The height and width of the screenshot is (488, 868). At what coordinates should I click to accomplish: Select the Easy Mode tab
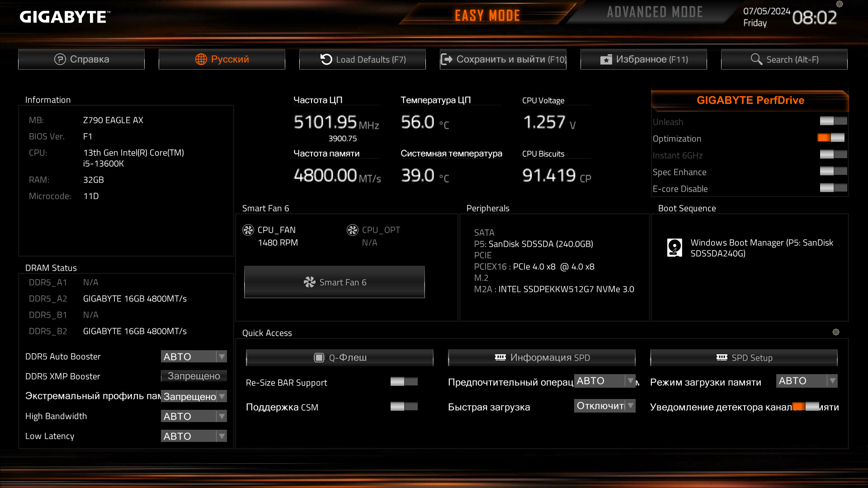(x=487, y=15)
